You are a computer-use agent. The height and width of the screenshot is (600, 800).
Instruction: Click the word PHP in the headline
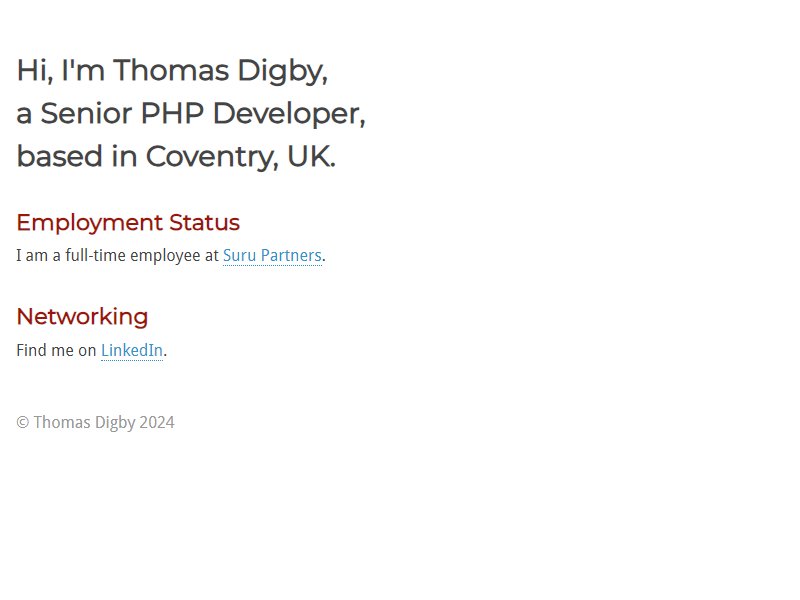click(172, 113)
